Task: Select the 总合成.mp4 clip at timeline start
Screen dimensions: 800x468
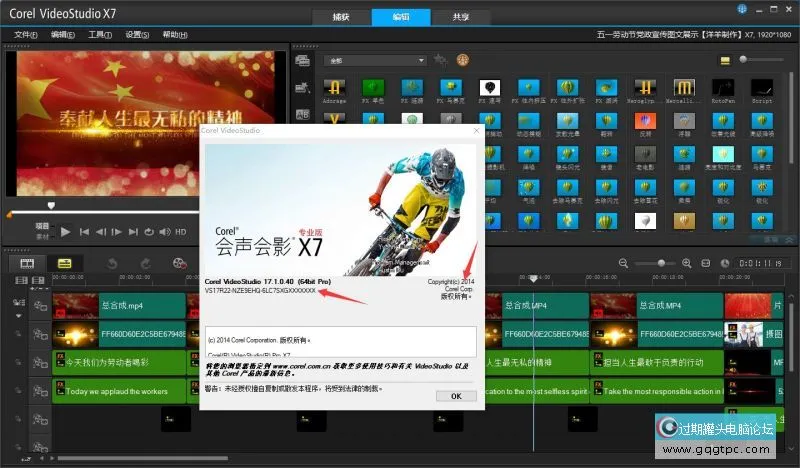Action: coord(119,306)
